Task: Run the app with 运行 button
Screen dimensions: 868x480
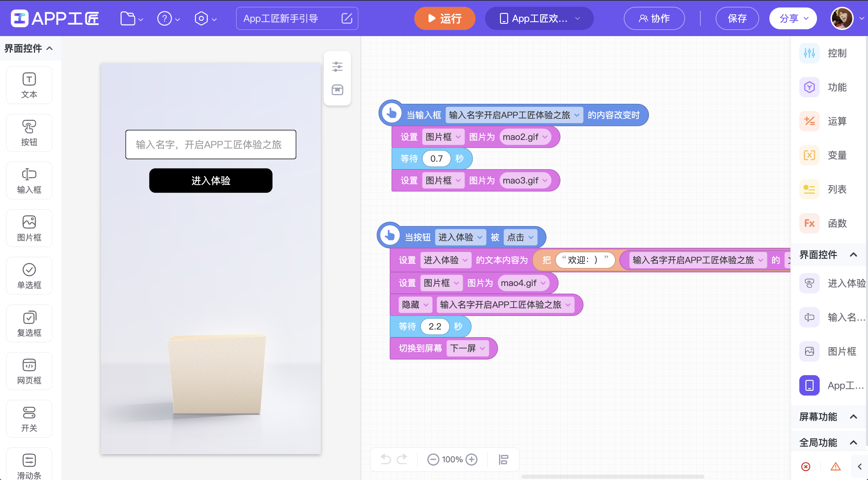Action: 445,18
